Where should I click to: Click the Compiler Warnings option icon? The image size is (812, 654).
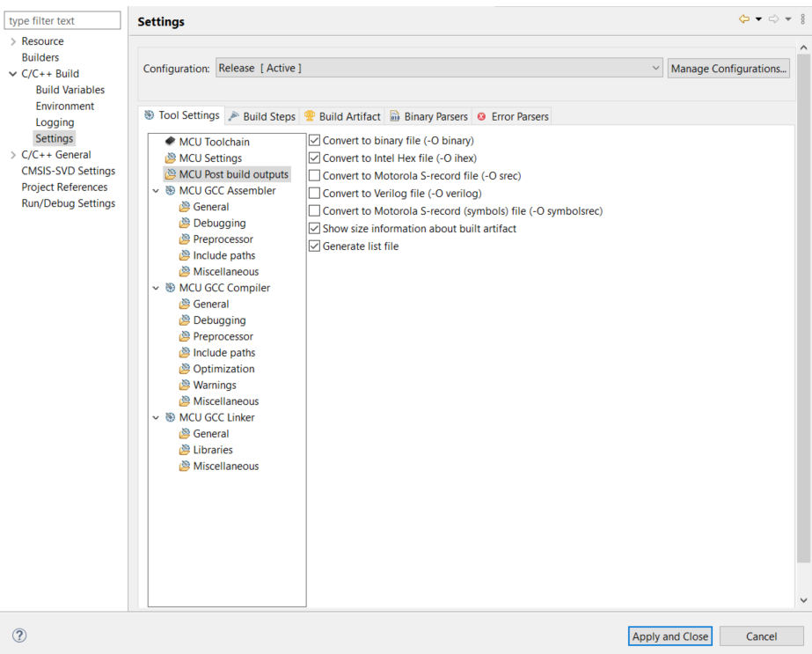pyautogui.click(x=185, y=385)
